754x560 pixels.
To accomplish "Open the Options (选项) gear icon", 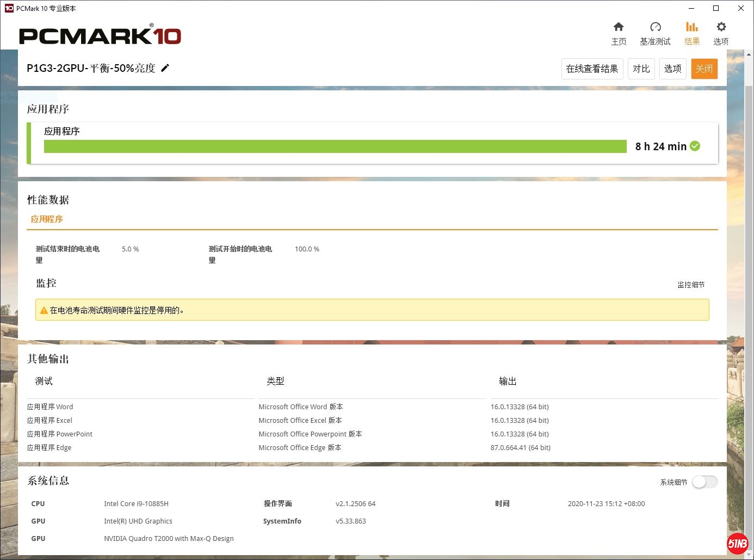I will click(721, 27).
